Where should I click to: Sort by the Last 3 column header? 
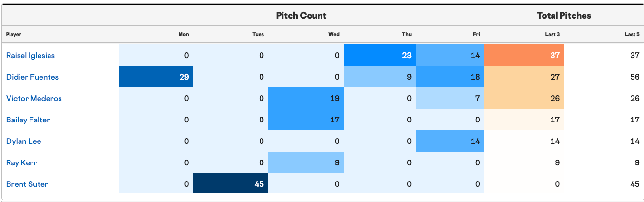pyautogui.click(x=553, y=34)
